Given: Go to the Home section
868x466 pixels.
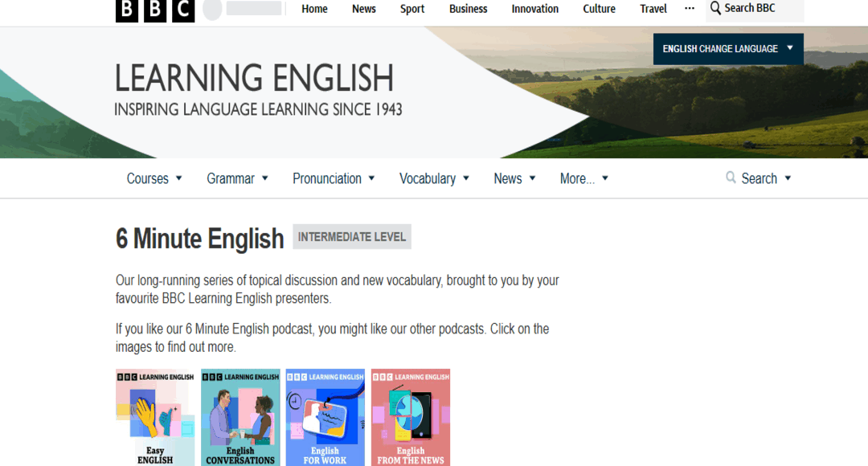Looking at the screenshot, I should 314,9.
